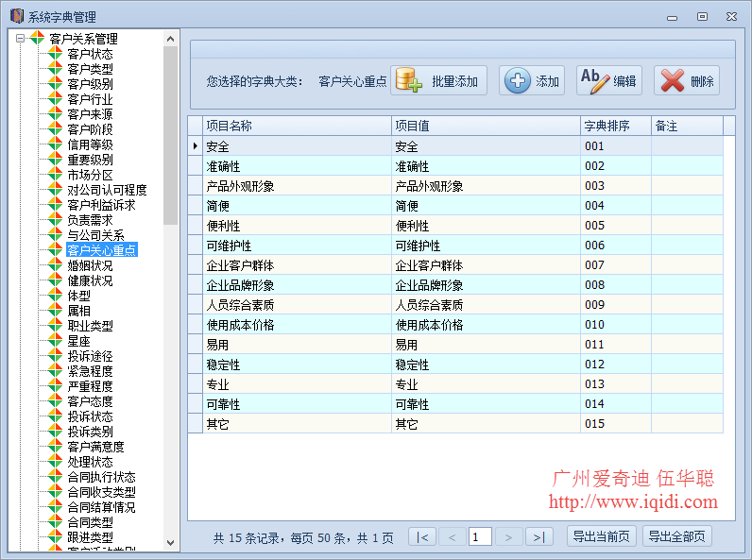Sort by 项目名称 column header
752x560 pixels.
pyautogui.click(x=297, y=126)
